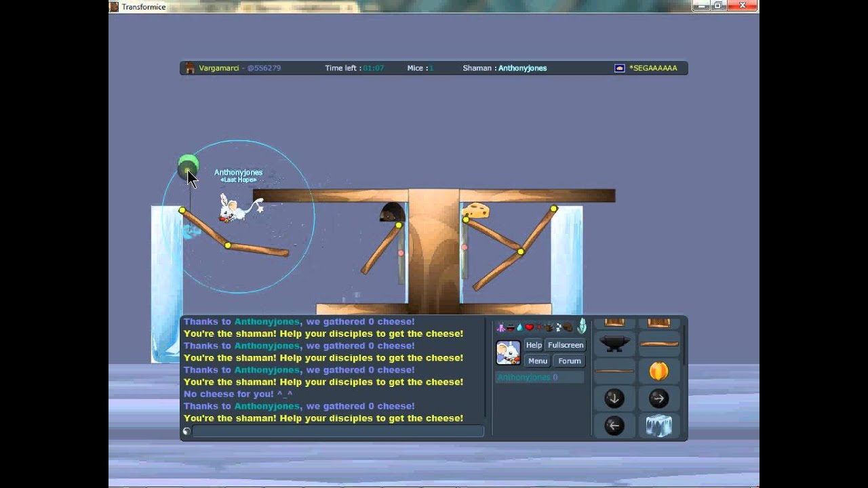
Task: Click the pink dance emote icon
Action: 500,327
